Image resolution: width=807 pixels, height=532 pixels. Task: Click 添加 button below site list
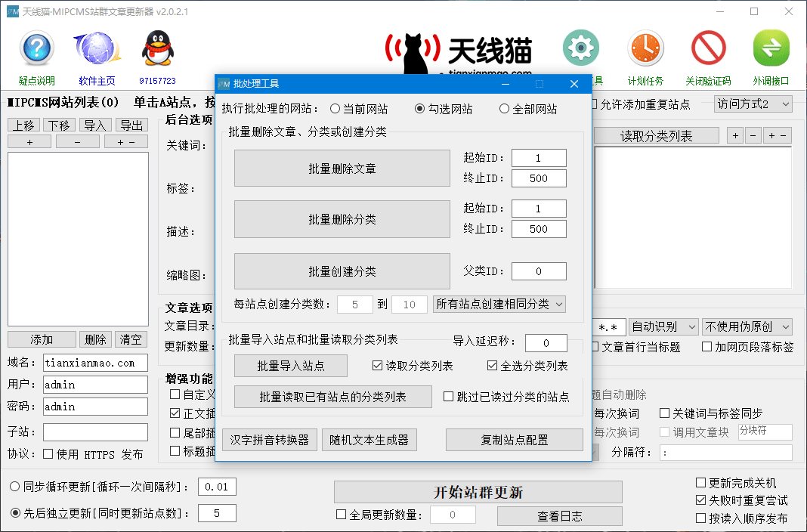pos(42,339)
